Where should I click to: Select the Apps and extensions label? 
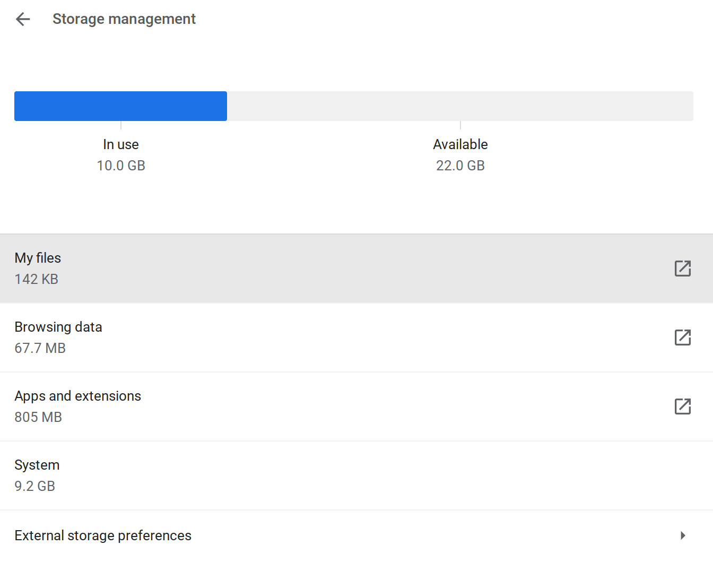[x=78, y=396]
